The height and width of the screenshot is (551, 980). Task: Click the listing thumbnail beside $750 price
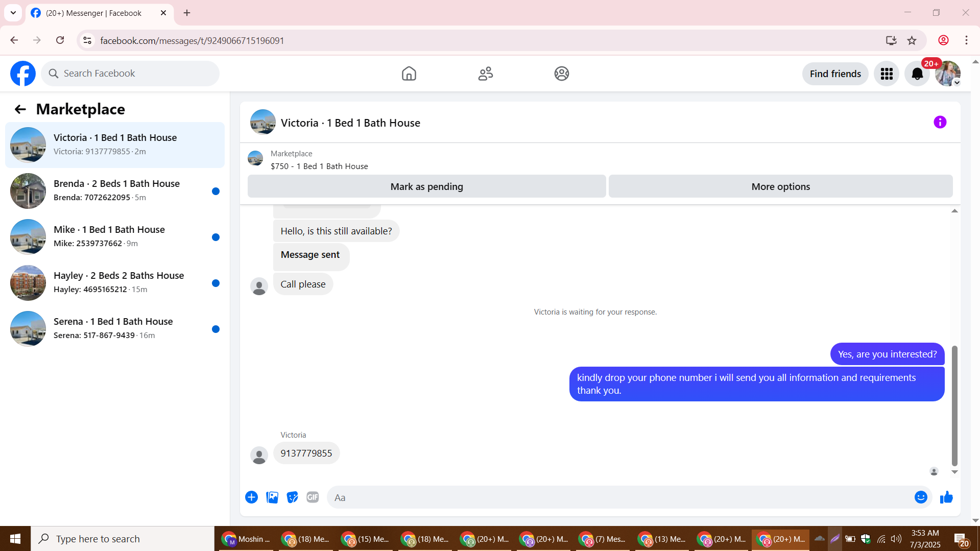255,159
